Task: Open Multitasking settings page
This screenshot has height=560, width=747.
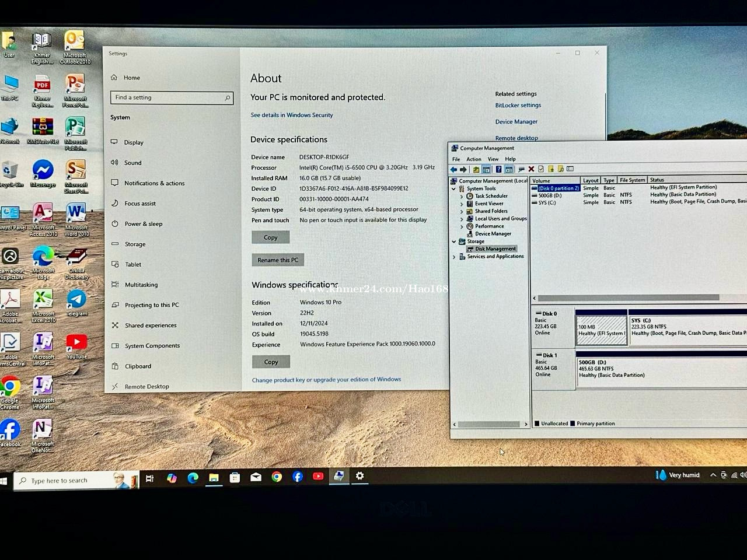Action: pyautogui.click(x=141, y=285)
